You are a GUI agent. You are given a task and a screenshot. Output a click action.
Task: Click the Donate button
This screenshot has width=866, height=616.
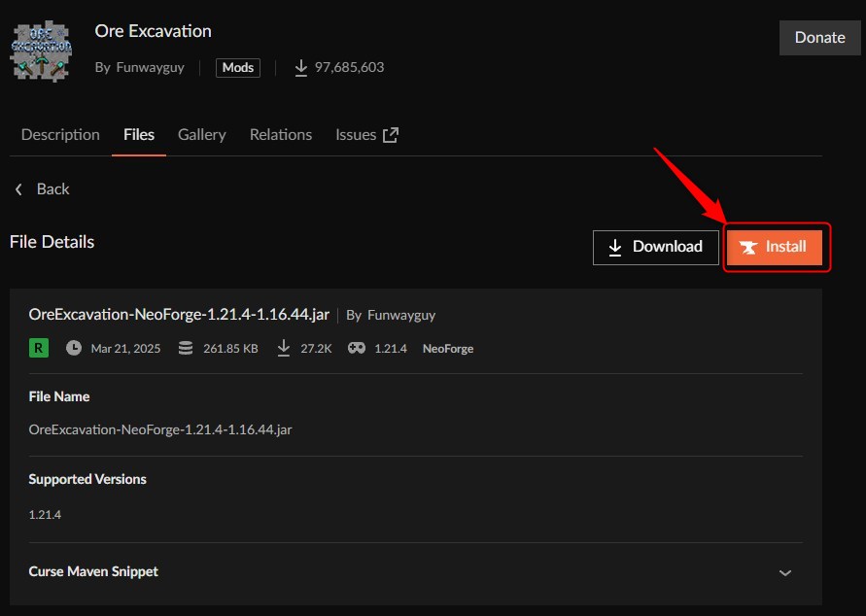point(819,38)
